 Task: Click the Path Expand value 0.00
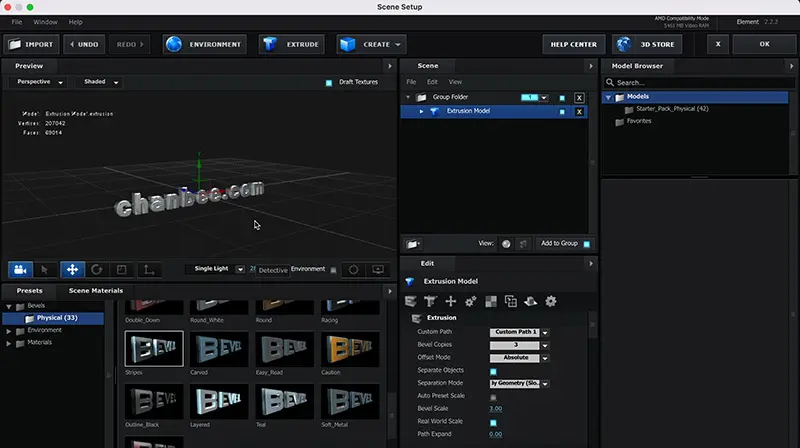(x=495, y=434)
